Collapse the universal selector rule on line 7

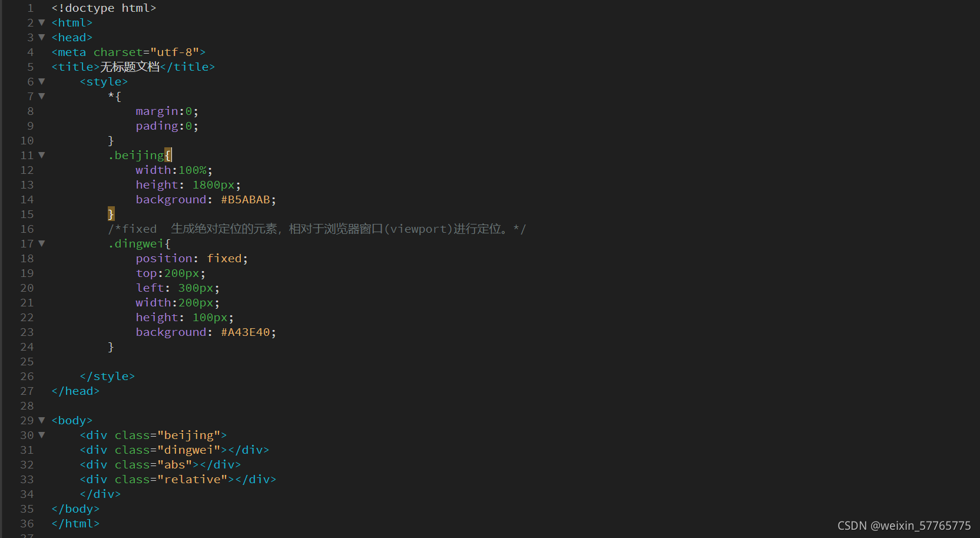(x=41, y=96)
